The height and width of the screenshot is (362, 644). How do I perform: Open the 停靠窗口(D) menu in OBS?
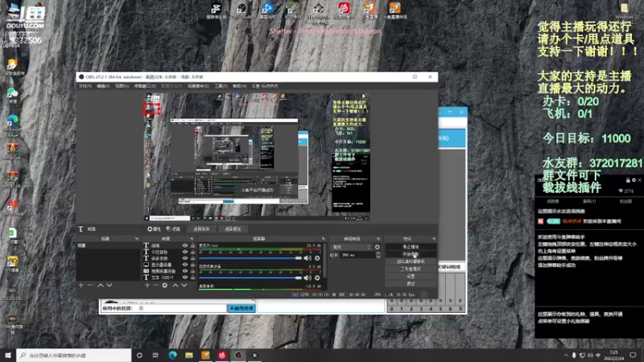point(145,86)
